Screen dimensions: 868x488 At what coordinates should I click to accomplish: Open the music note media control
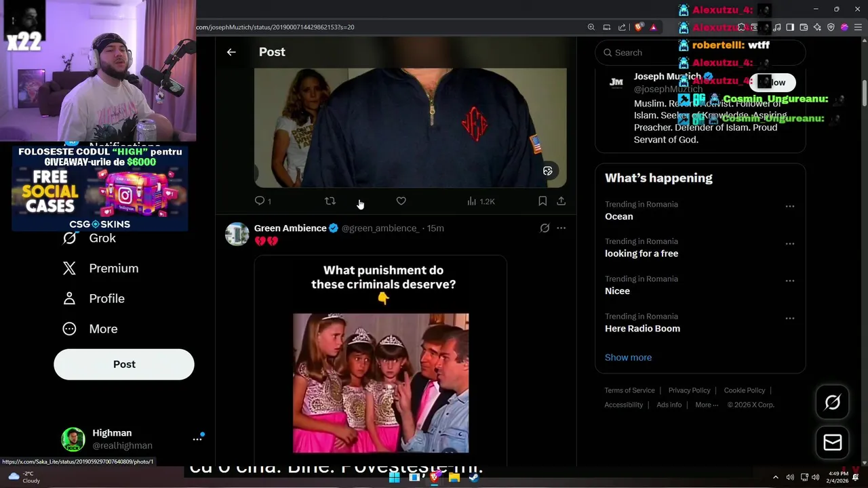pyautogui.click(x=777, y=27)
